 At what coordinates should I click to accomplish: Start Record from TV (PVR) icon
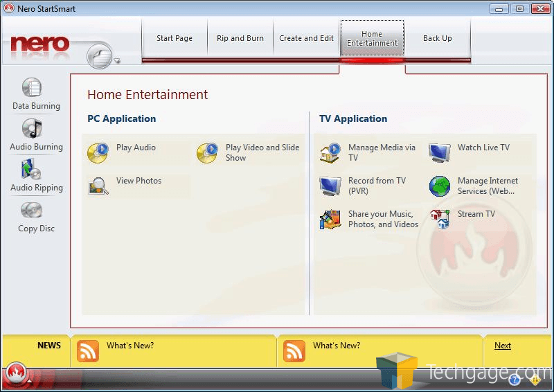pyautogui.click(x=330, y=186)
